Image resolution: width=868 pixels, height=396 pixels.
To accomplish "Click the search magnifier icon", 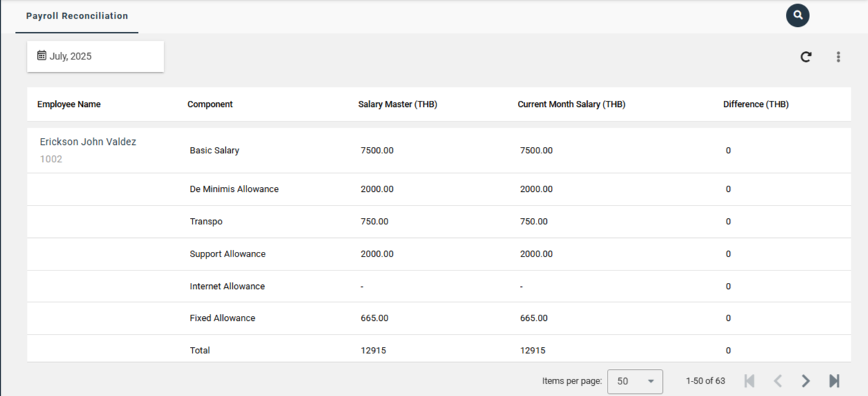I will coord(798,15).
